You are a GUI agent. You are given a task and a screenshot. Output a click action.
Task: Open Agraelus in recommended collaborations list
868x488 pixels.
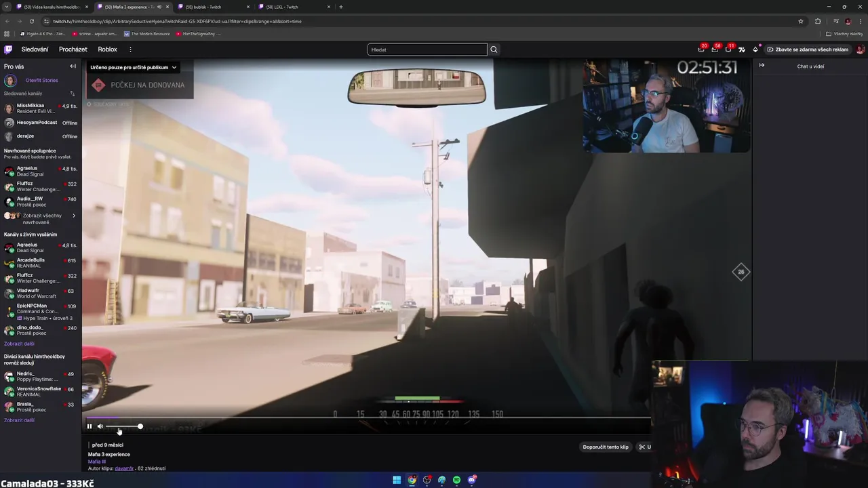(41, 171)
